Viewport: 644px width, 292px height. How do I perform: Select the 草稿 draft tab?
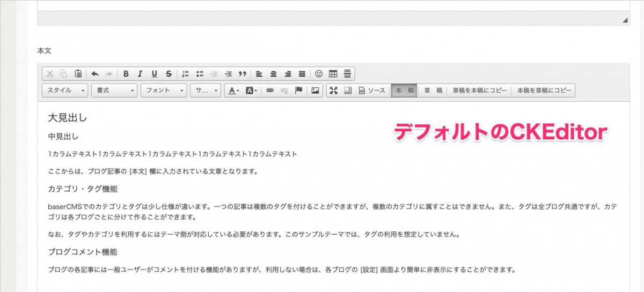433,91
